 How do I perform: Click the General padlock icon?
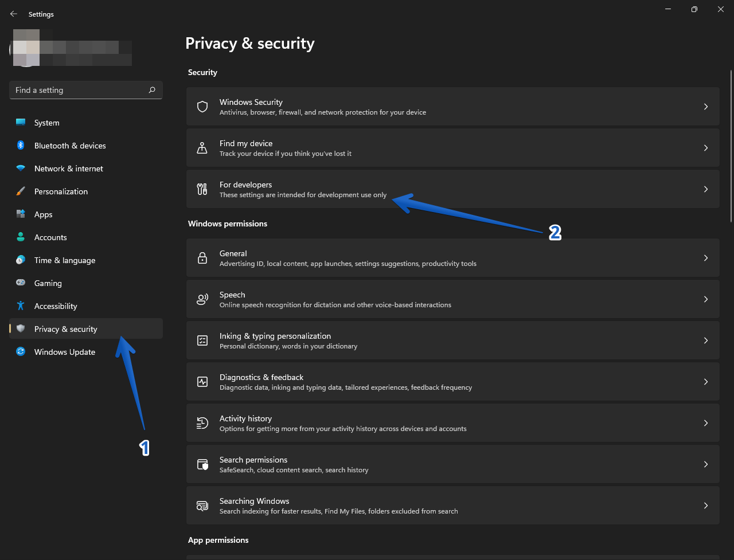click(x=202, y=258)
